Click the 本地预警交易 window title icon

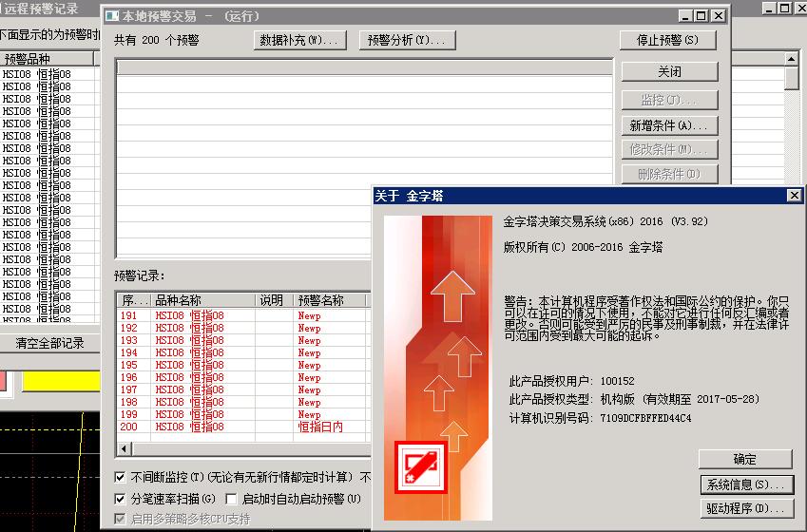[x=111, y=16]
